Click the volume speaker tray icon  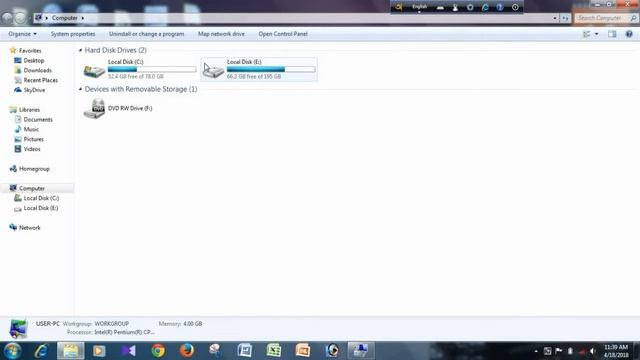point(592,351)
